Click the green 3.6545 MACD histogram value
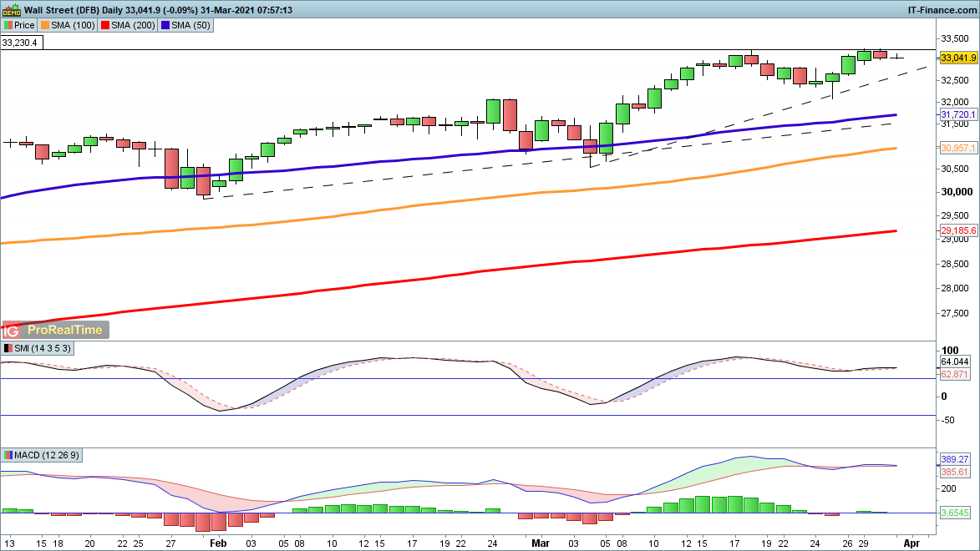 click(954, 512)
